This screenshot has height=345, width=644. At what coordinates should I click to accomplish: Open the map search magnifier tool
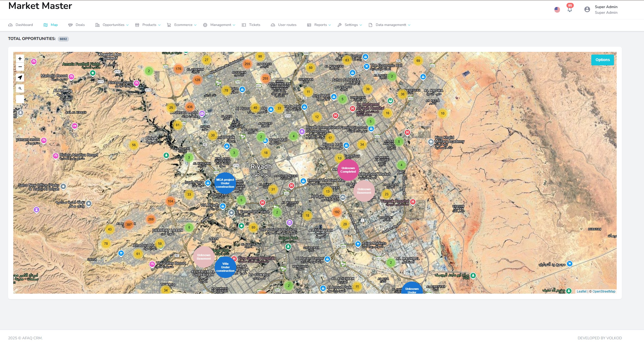point(20,88)
